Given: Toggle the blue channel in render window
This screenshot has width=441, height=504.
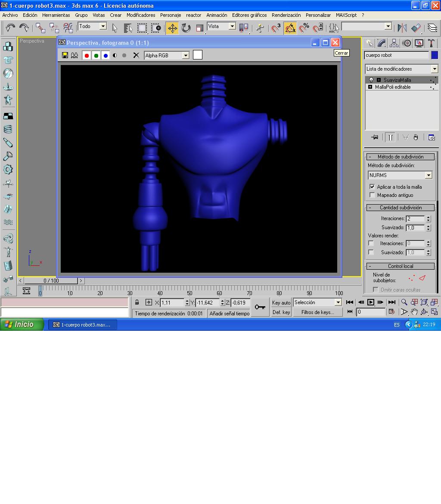Looking at the screenshot, I should (x=106, y=55).
